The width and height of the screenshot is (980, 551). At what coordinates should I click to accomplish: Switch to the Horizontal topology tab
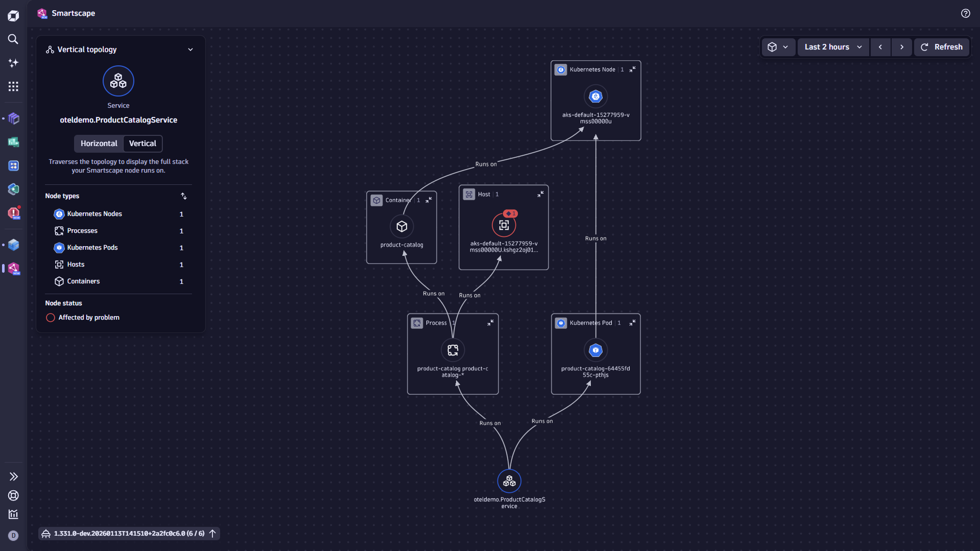[99, 143]
